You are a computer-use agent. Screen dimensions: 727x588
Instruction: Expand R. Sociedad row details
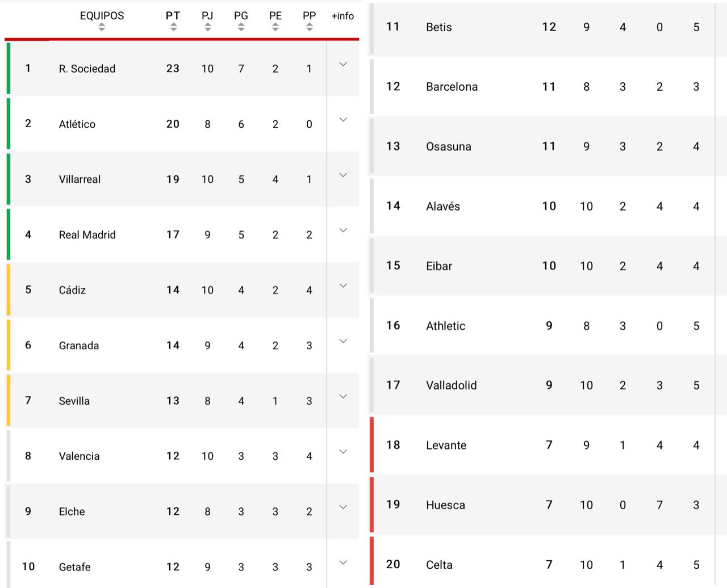point(343,64)
